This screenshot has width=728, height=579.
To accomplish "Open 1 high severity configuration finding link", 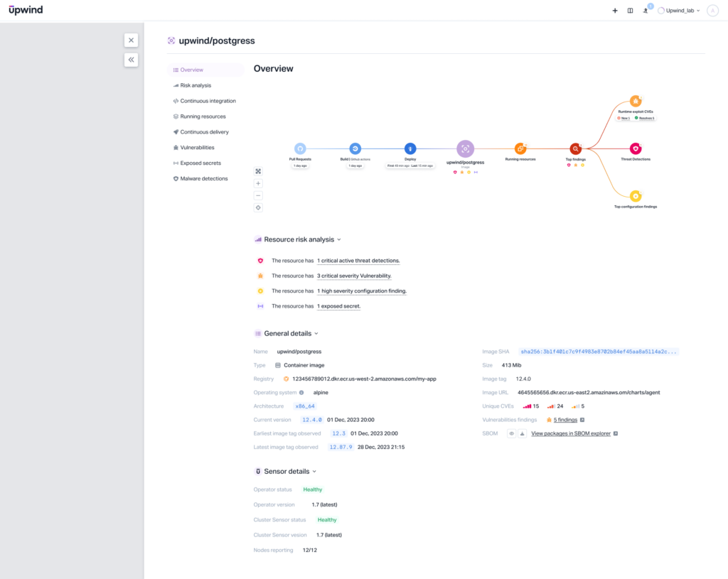I will [x=362, y=291].
